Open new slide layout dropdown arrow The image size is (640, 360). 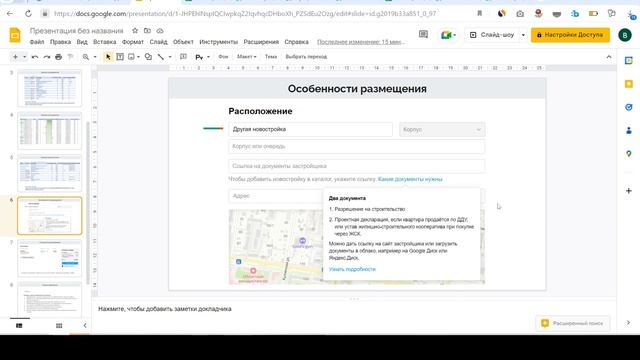(x=24, y=57)
